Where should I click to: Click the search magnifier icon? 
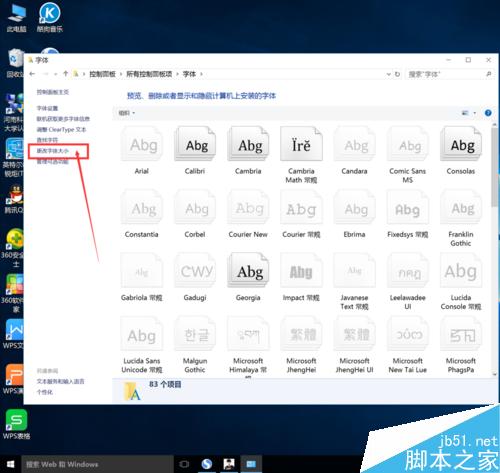point(488,74)
